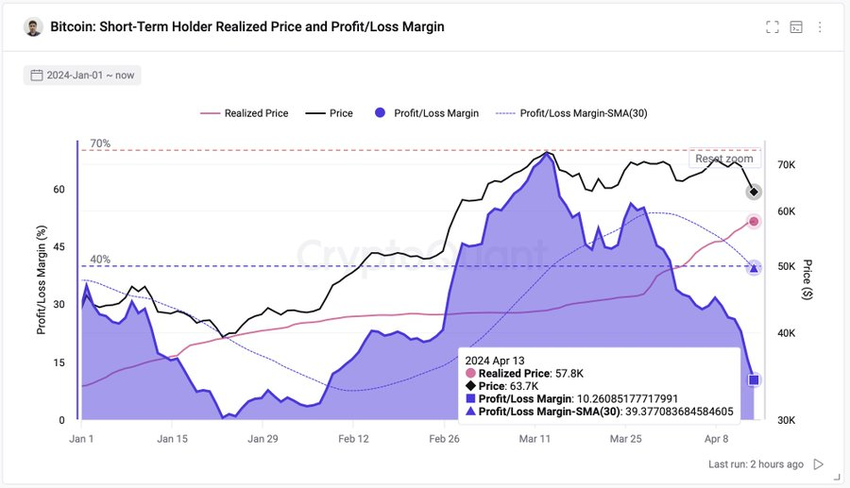The image size is (850, 488).
Task: Click the fullscreen expand icon
Action: [772, 27]
